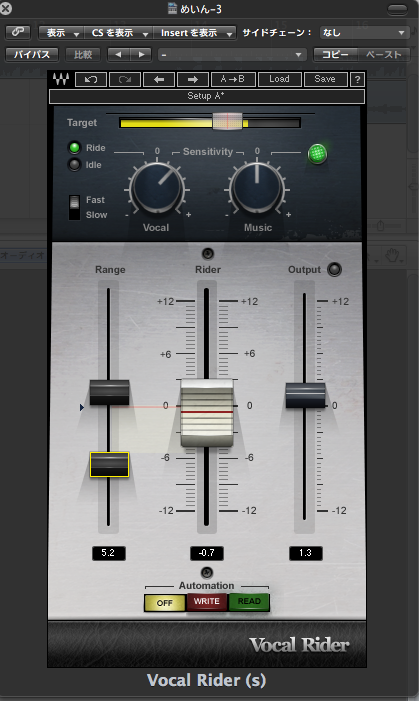
Task: Click the ペースト button
Action: coord(384,55)
